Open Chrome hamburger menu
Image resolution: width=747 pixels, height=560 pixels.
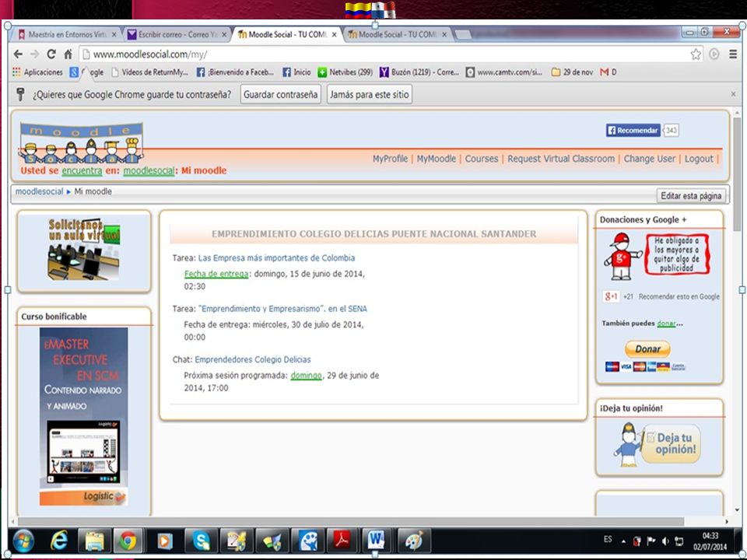click(x=733, y=54)
